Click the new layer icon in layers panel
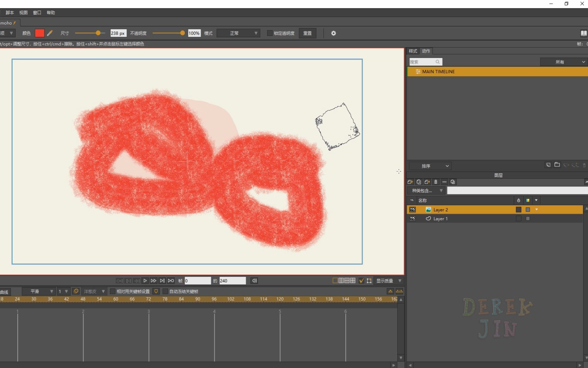 click(410, 182)
